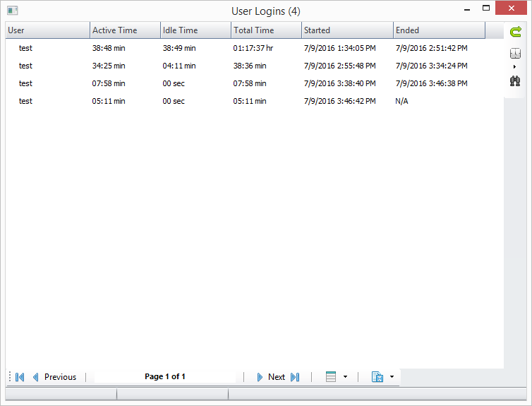532x406 pixels.
Task: Sort by Started column header
Action: [x=347, y=30]
